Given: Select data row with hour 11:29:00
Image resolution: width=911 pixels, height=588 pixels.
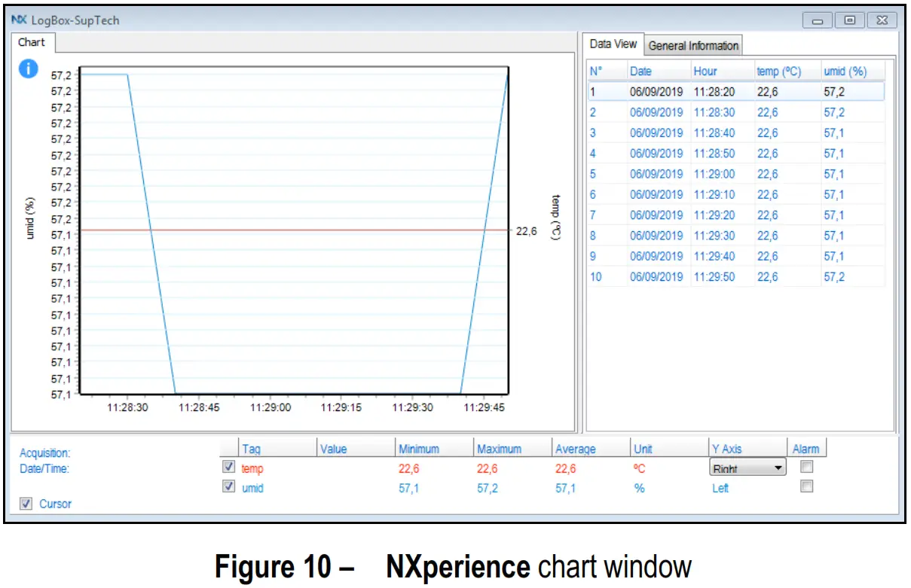Looking at the screenshot, I should 735,174.
